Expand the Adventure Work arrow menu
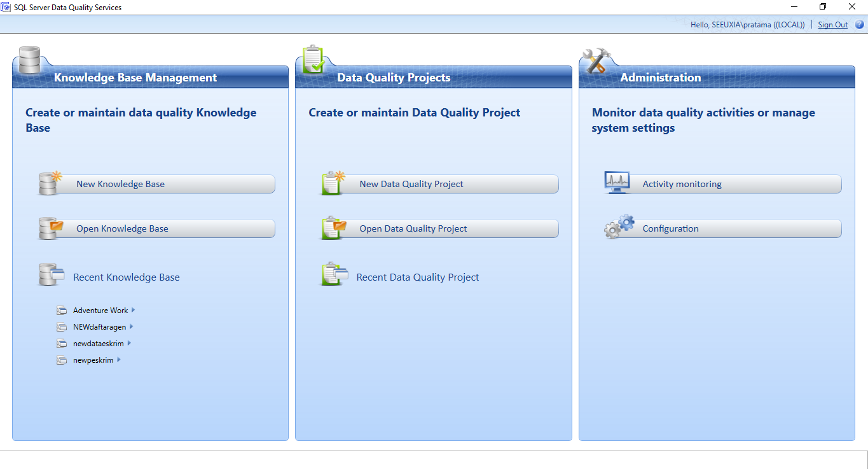868x469 pixels. click(x=134, y=311)
